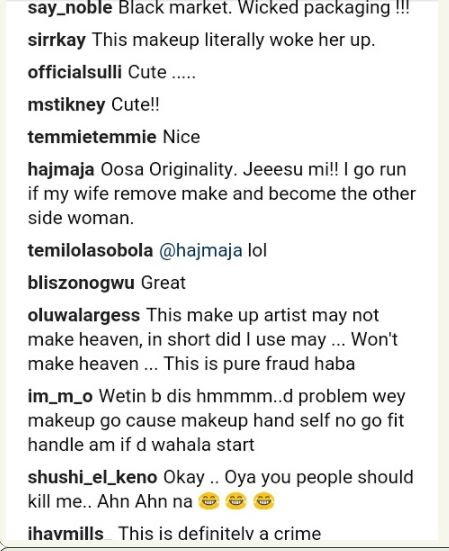449x551 pixels.
Task: Open shushi_el_keno's profile
Action: pos(92,478)
